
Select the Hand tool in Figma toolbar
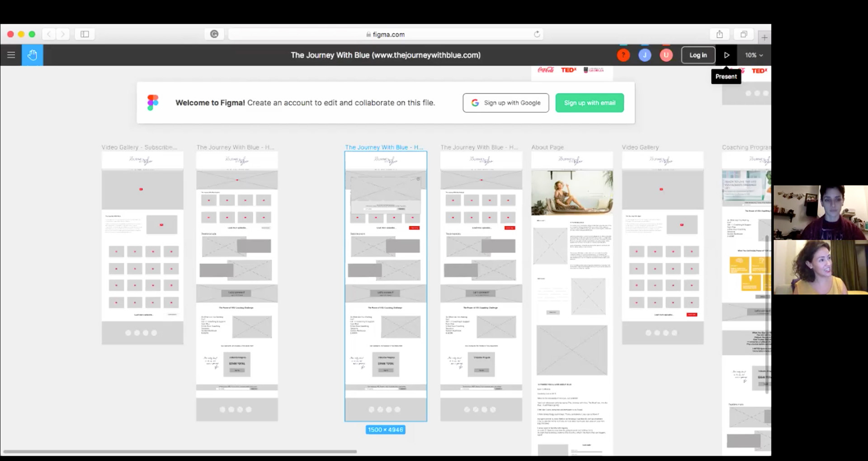tap(32, 55)
